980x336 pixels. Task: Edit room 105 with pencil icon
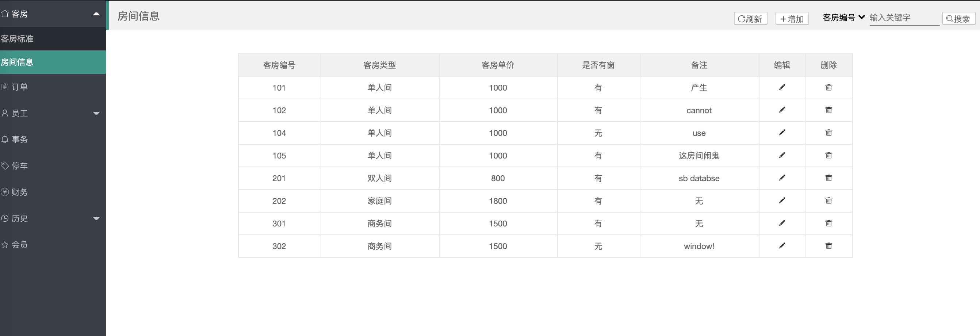tap(782, 155)
